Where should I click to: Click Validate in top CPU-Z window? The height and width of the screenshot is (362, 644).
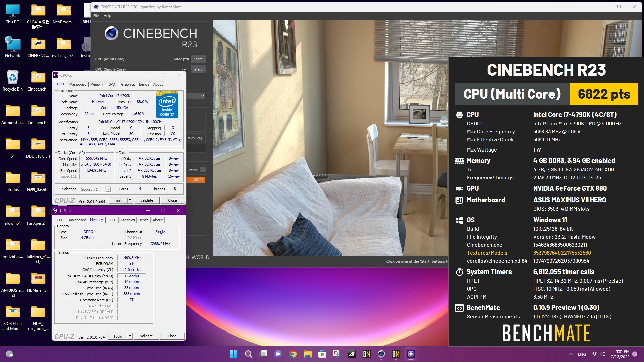point(147,200)
